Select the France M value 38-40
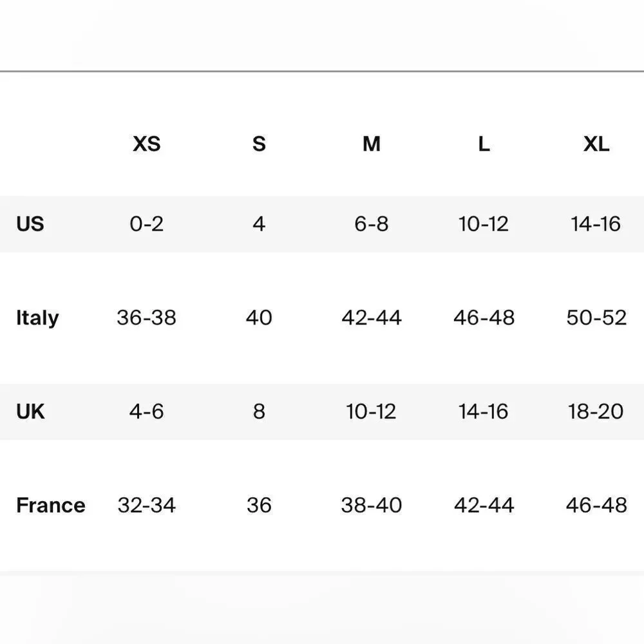644x644 pixels. pyautogui.click(x=372, y=506)
